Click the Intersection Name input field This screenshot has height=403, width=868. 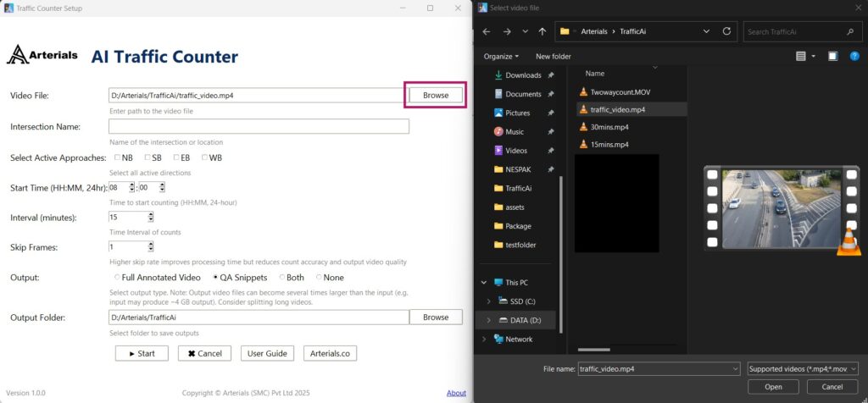[x=259, y=126]
